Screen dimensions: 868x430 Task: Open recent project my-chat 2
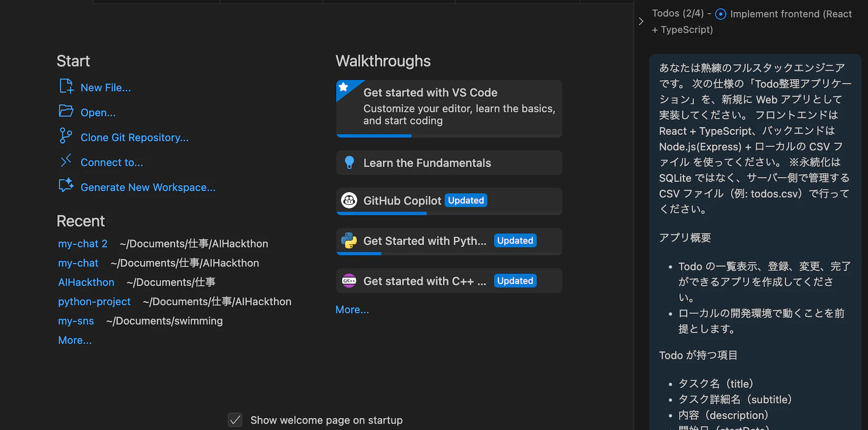[83, 244]
